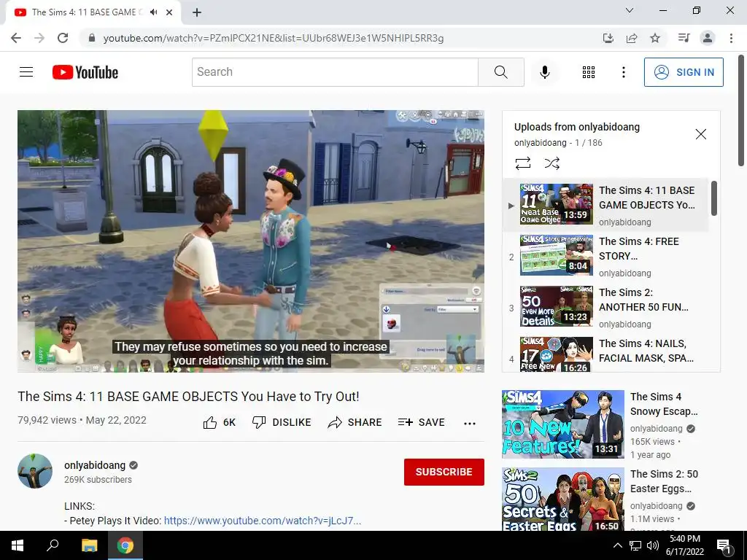Open Chrome three-dot menu
This screenshot has height=560, width=747.
tap(731, 38)
